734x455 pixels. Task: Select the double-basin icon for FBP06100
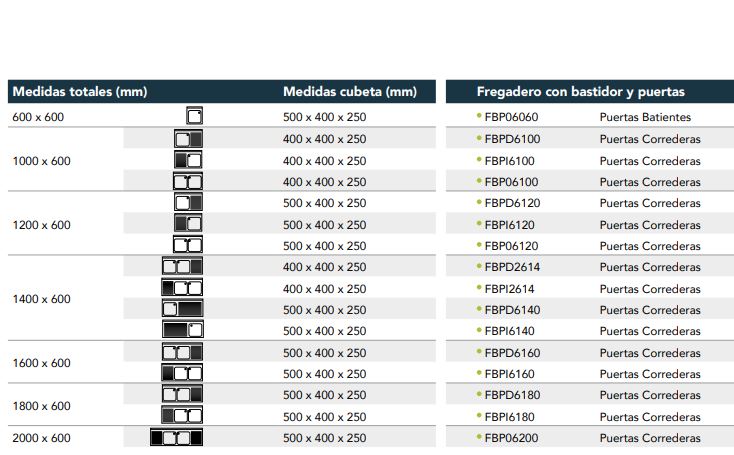(188, 181)
